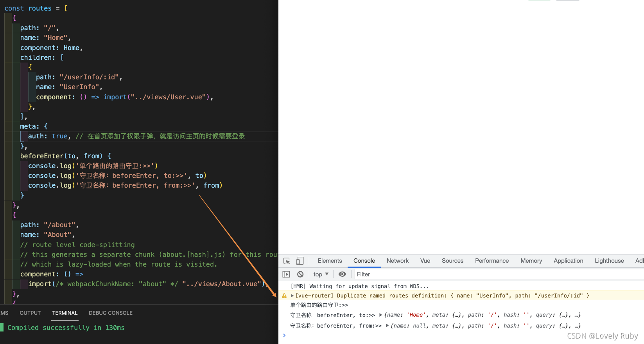Open the Performance tab
The image size is (644, 344).
(x=492, y=261)
